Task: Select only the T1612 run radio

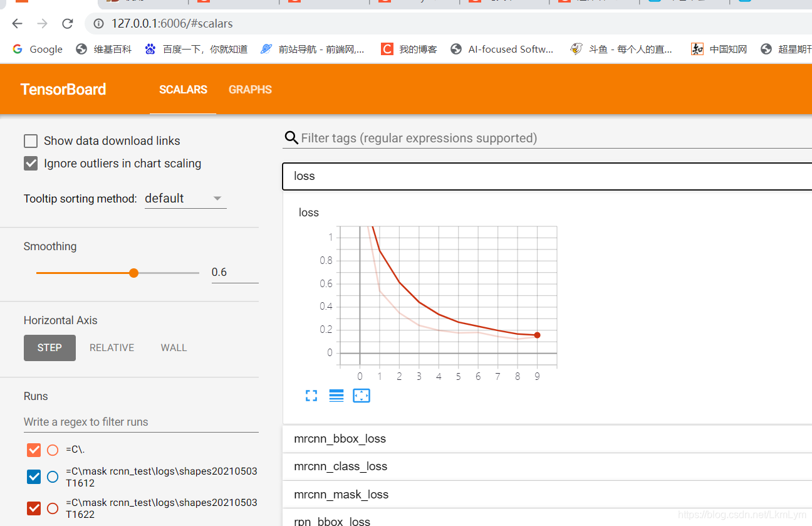Action: coord(53,477)
